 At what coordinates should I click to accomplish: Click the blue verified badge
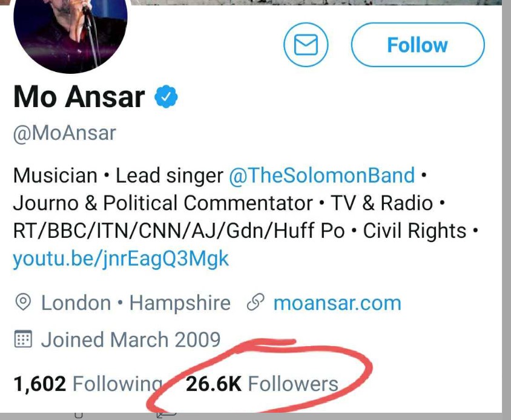pyautogui.click(x=166, y=96)
